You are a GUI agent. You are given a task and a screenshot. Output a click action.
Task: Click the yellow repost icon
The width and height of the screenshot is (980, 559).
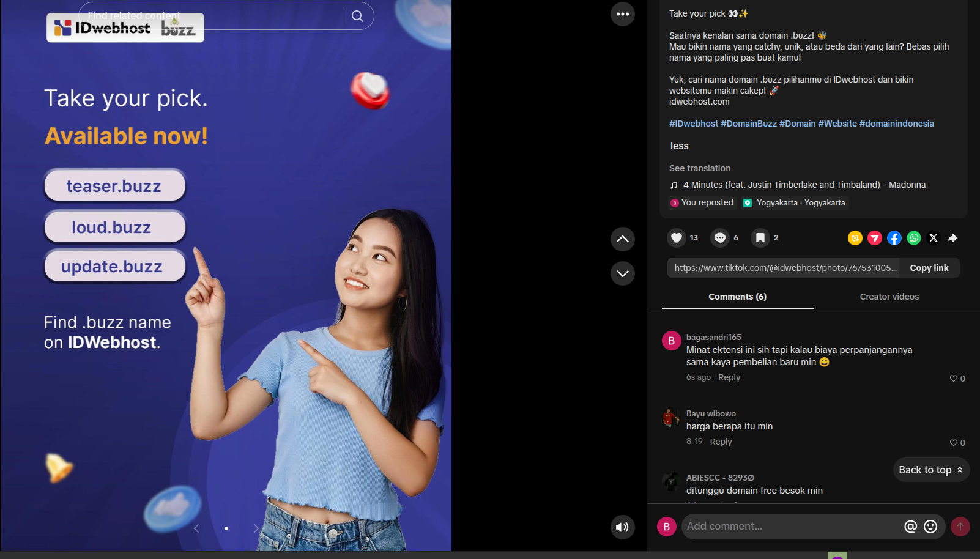(855, 238)
